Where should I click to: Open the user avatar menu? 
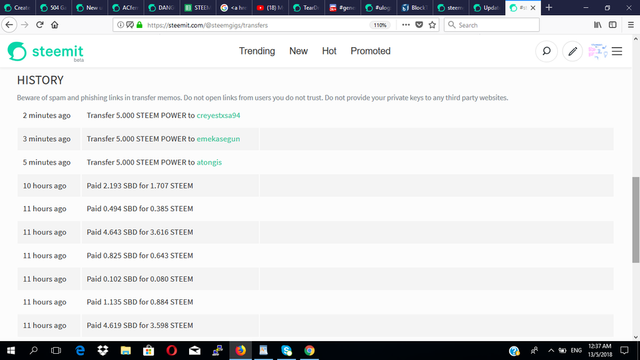point(598,51)
